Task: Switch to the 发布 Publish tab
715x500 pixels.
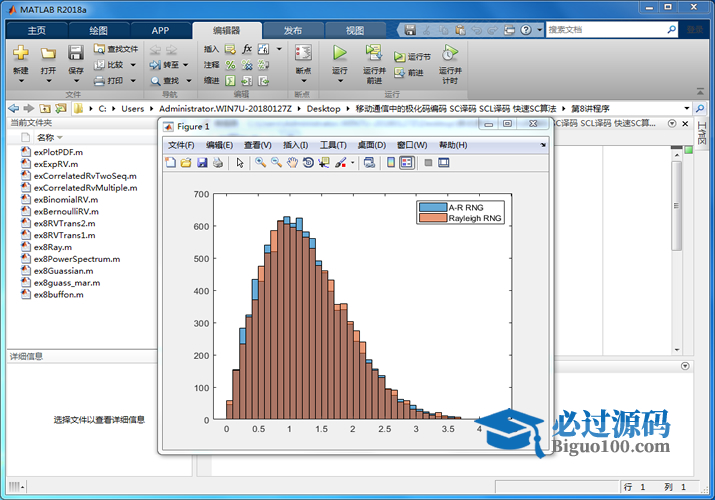Action: pyautogui.click(x=293, y=31)
